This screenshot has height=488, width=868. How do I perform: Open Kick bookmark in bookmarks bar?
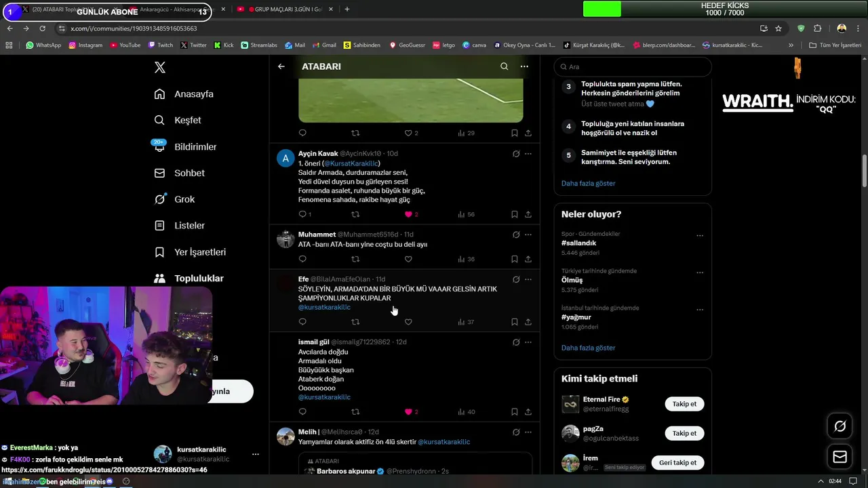(x=224, y=45)
